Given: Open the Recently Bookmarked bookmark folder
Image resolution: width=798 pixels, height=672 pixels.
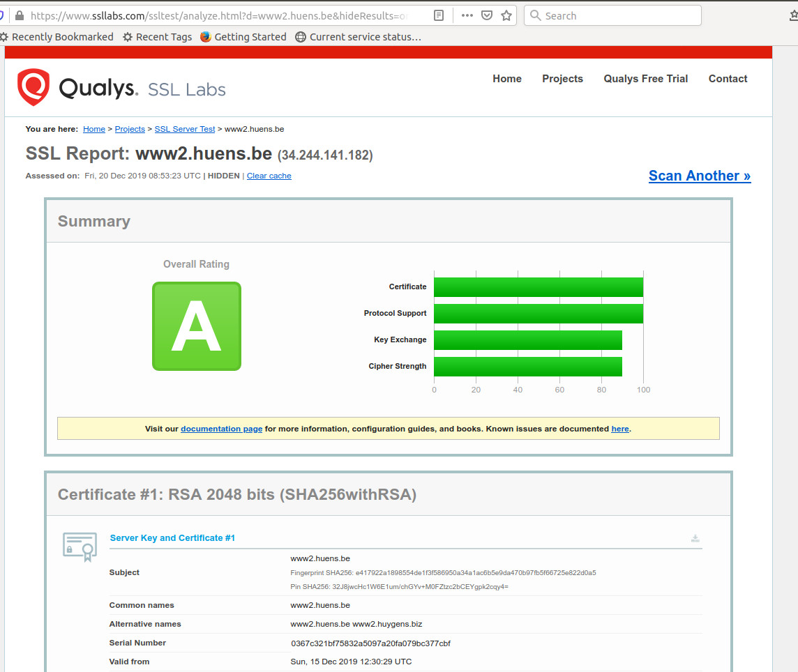Looking at the screenshot, I should click(x=57, y=37).
